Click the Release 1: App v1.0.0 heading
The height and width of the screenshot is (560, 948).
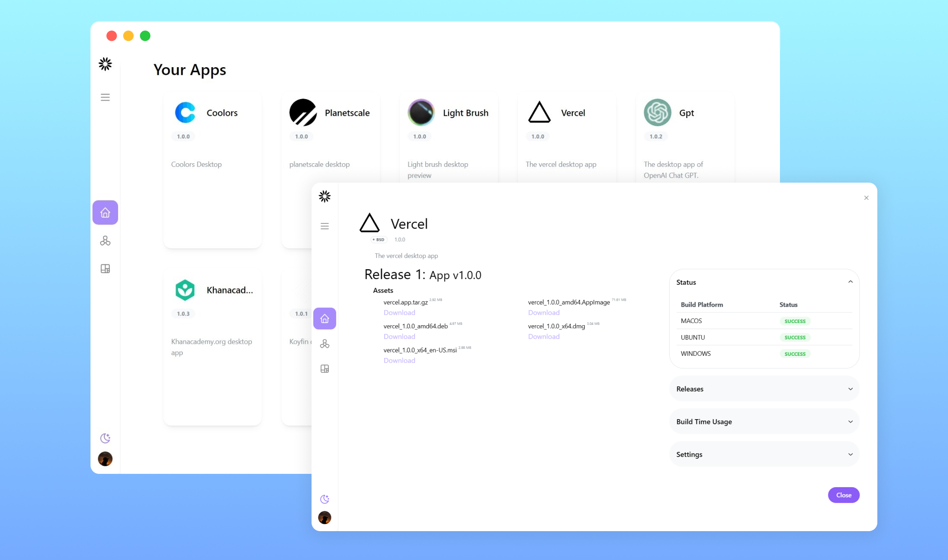(423, 274)
